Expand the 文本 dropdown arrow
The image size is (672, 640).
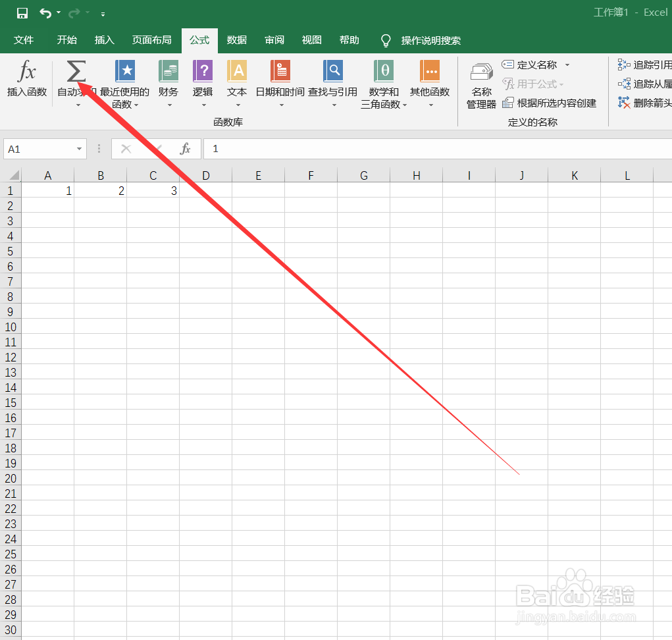(x=238, y=105)
